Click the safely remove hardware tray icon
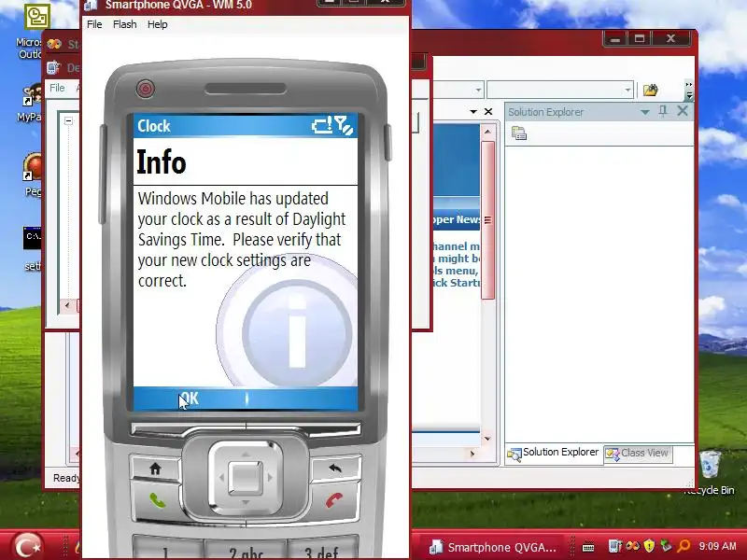Image resolution: width=747 pixels, height=560 pixels. pyautogui.click(x=666, y=546)
